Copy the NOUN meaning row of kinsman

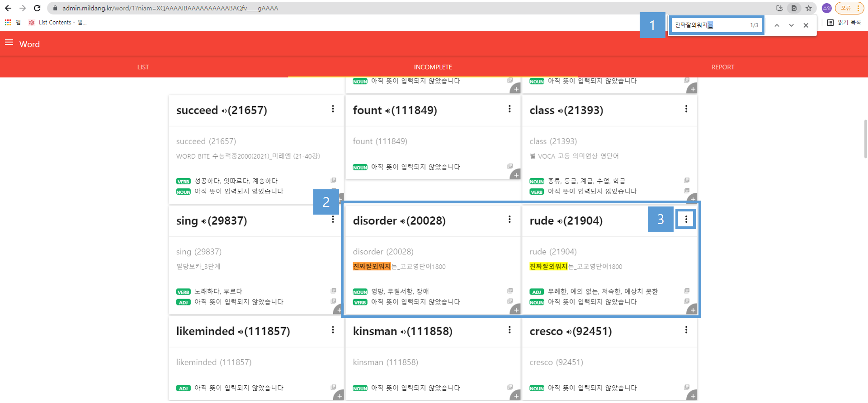[510, 387]
